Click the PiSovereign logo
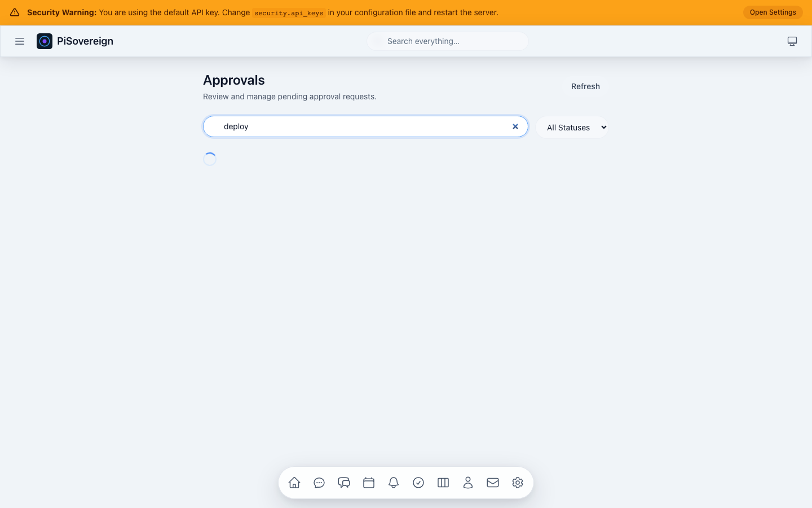Screen dimensions: 812x508 pyautogui.click(x=45, y=41)
